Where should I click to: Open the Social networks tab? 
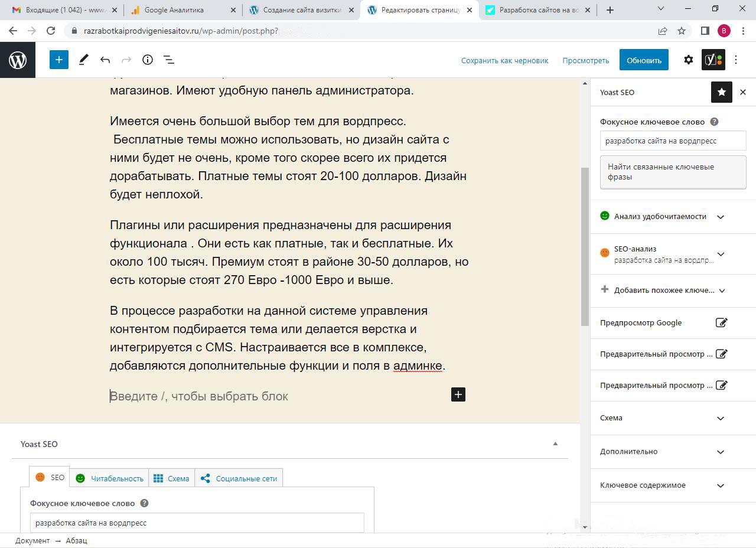239,478
